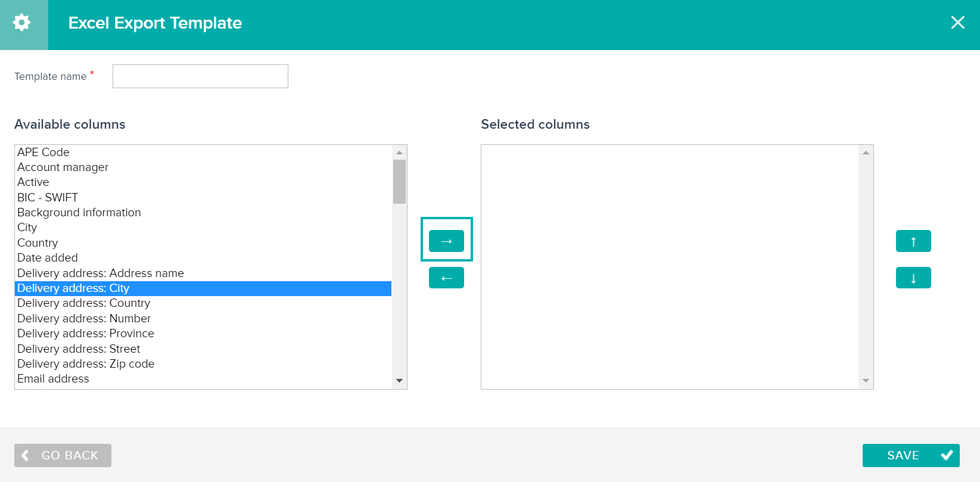This screenshot has width=980, height=482.
Task: Select 'Email address' list item
Action: pyautogui.click(x=203, y=379)
